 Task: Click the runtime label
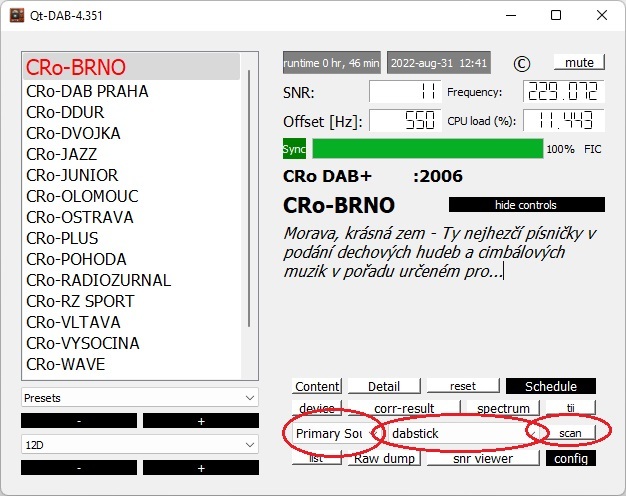tap(332, 63)
